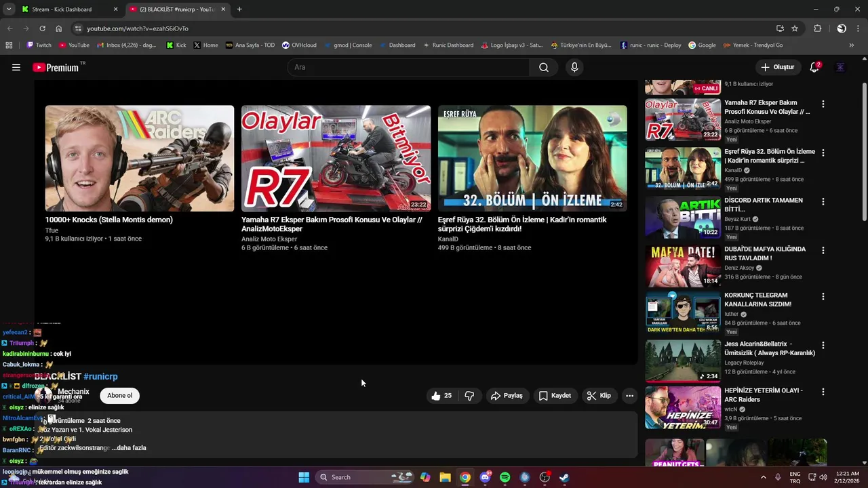
Task: Open a new browser tab
Action: [x=239, y=9]
